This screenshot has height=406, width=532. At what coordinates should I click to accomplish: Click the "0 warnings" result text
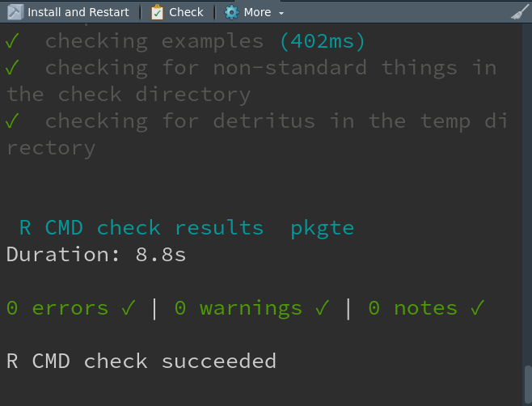(239, 308)
